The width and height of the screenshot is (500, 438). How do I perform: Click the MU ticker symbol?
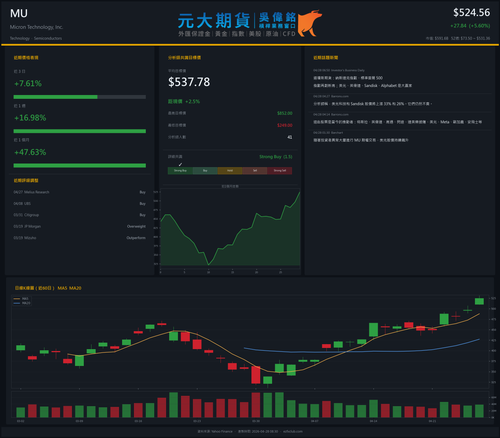click(x=19, y=13)
